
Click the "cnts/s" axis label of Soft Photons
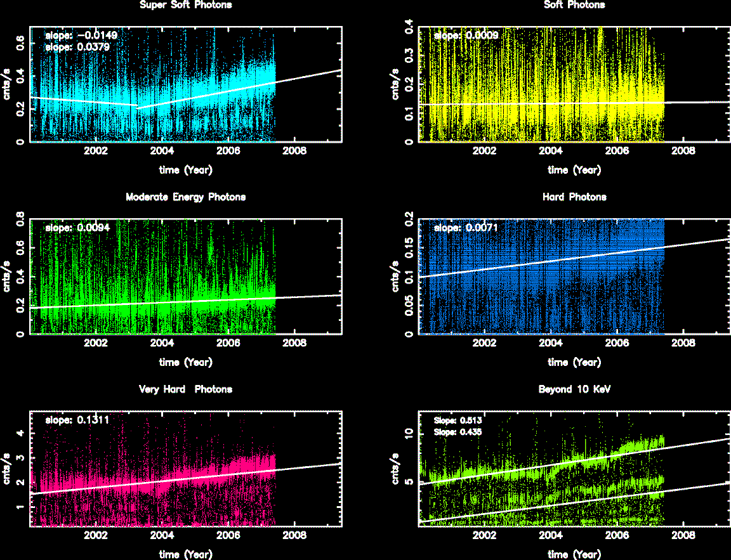398,84
